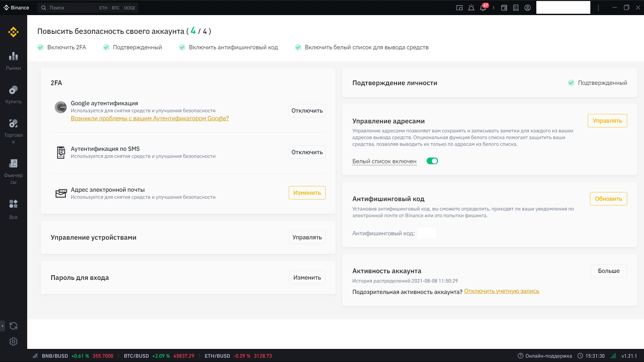Image resolution: width=644 pixels, height=362 pixels.
Task: Click Изменить for email address
Action: (307, 193)
